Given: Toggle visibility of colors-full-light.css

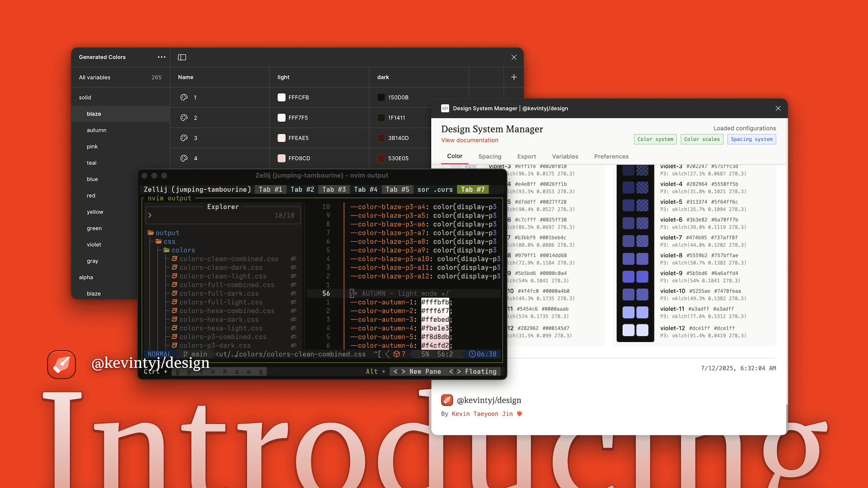Looking at the screenshot, I should click(x=293, y=302).
